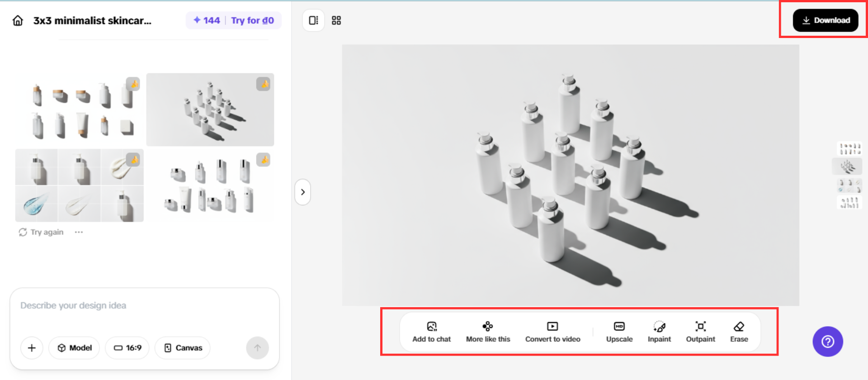Screen dimensions: 868x380
Task: Expand panel with the chevron arrow
Action: point(303,192)
